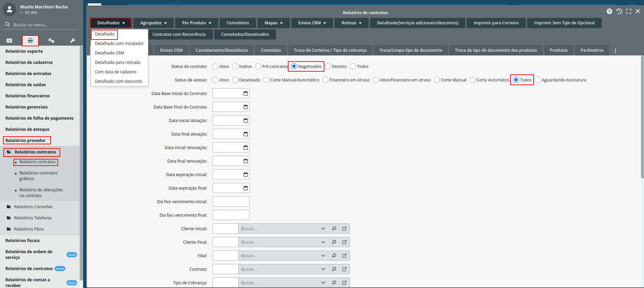
Task: Select Pré-contratos contract status
Action: pos(258,66)
